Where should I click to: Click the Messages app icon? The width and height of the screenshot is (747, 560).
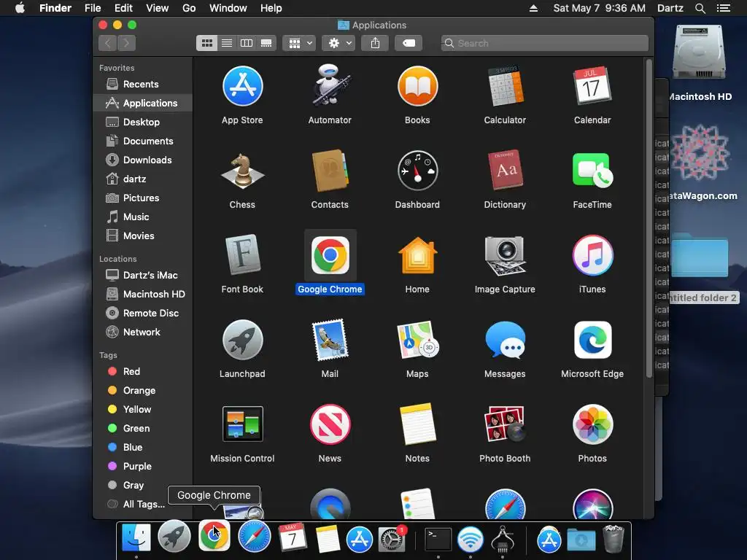505,340
